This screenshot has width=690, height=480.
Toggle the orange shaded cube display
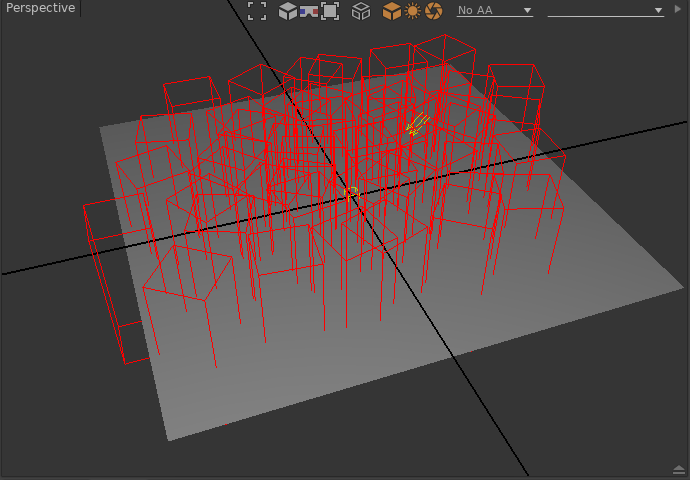click(x=392, y=11)
